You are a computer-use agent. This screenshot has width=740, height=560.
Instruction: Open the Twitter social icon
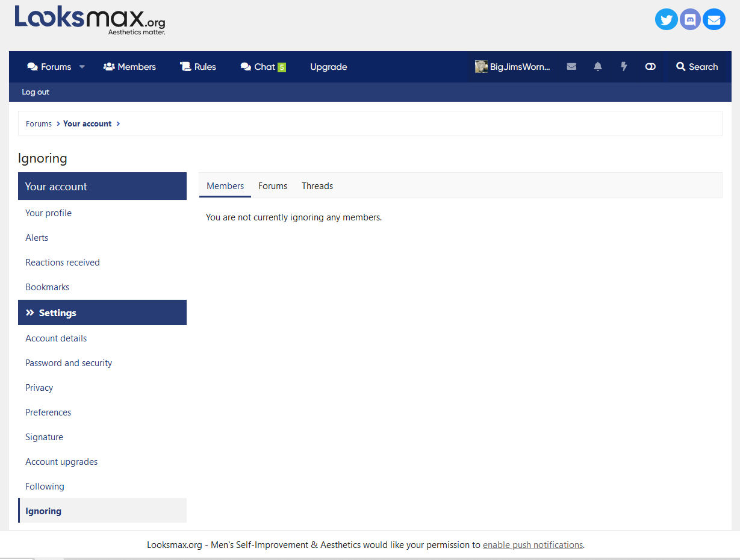coord(666,20)
